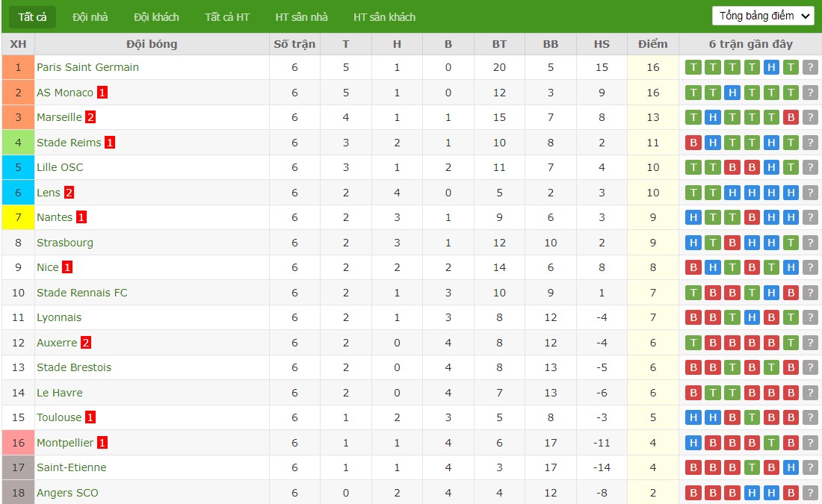
Task: Select the Tất cả HT tab
Action: [x=227, y=17]
